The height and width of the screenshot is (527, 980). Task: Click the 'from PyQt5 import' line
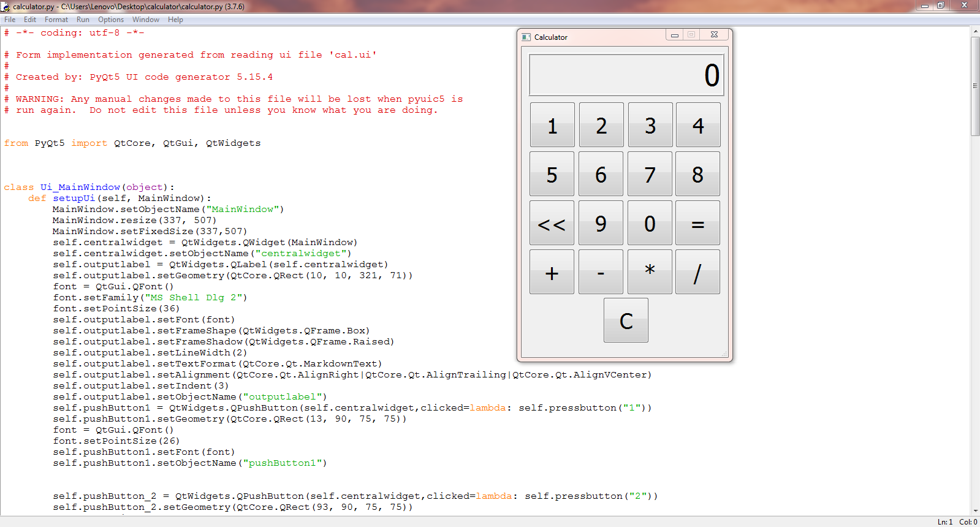pyautogui.click(x=132, y=143)
